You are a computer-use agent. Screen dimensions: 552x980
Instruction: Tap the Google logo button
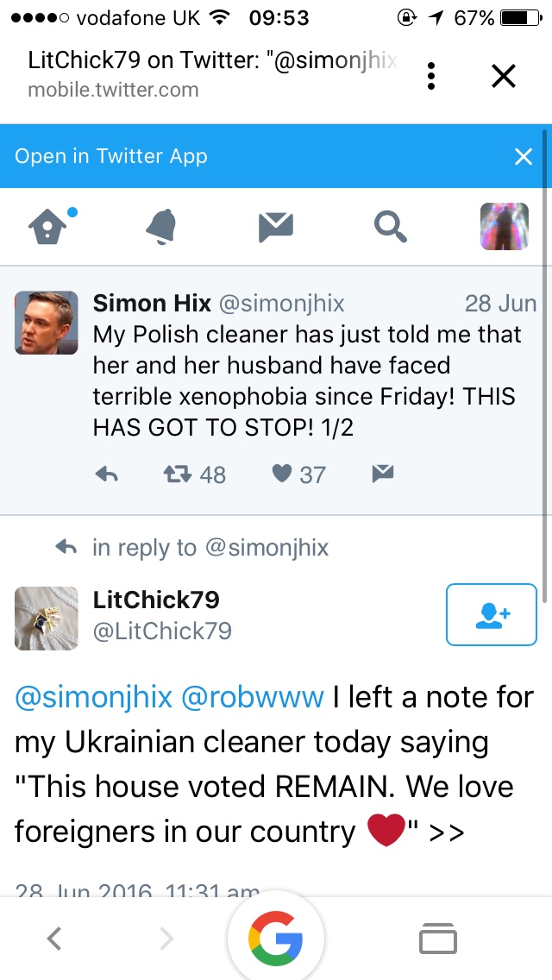point(276,939)
